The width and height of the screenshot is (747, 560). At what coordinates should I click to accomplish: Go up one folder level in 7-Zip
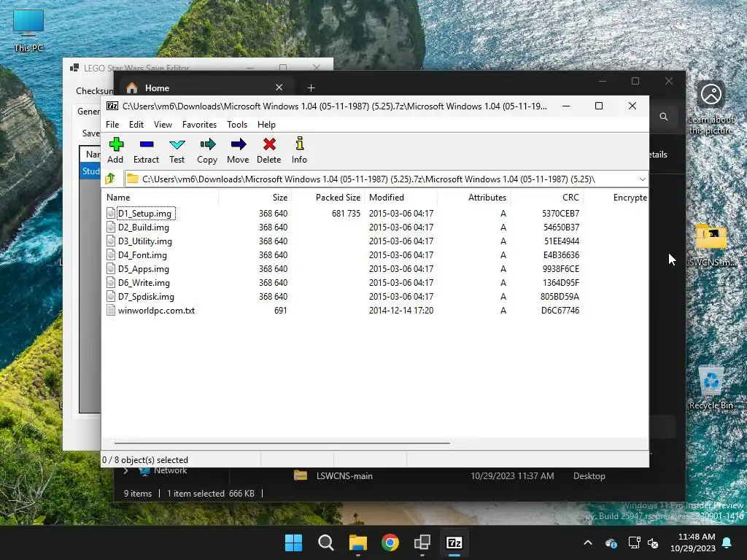[110, 179]
